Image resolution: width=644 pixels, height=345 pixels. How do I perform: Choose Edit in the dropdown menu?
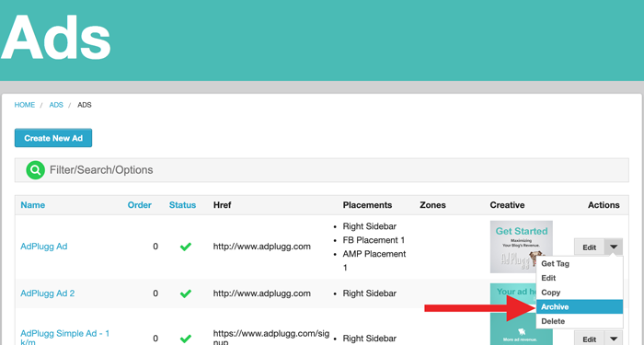click(580, 278)
